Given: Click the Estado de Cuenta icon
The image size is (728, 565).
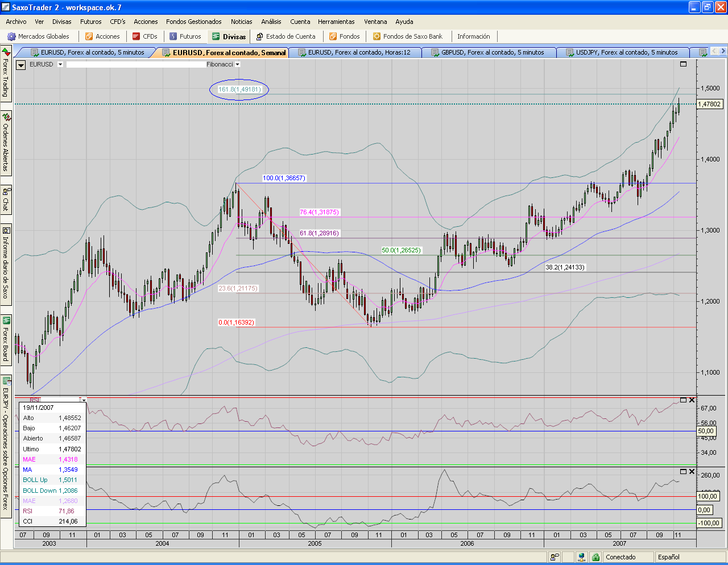Looking at the screenshot, I should (260, 36).
